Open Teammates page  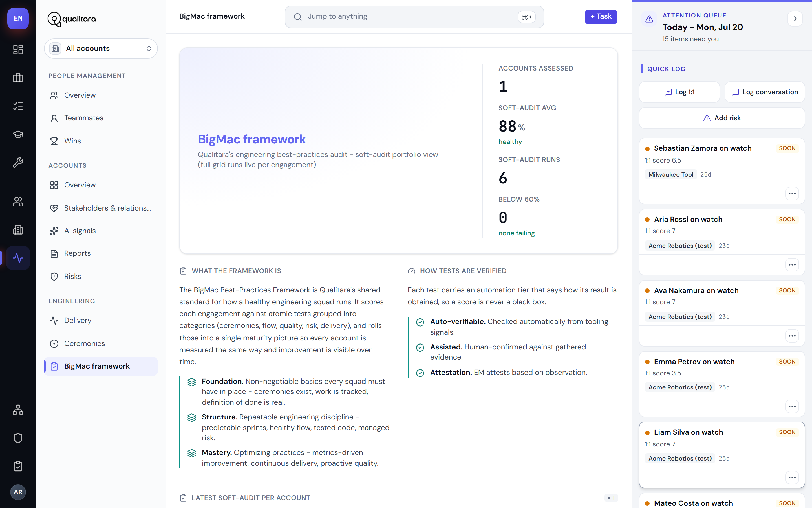101,118
